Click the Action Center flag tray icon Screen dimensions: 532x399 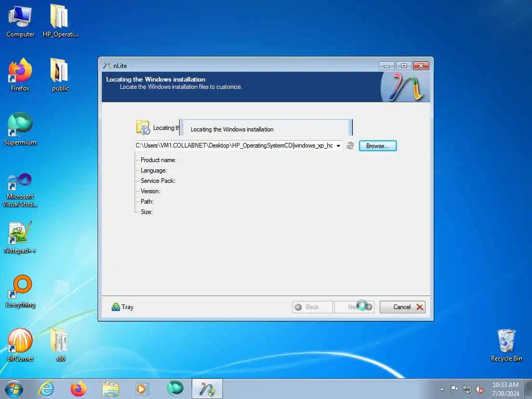tap(454, 389)
